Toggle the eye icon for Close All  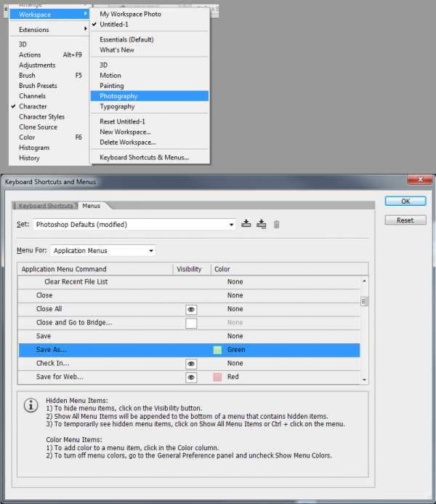(x=191, y=309)
